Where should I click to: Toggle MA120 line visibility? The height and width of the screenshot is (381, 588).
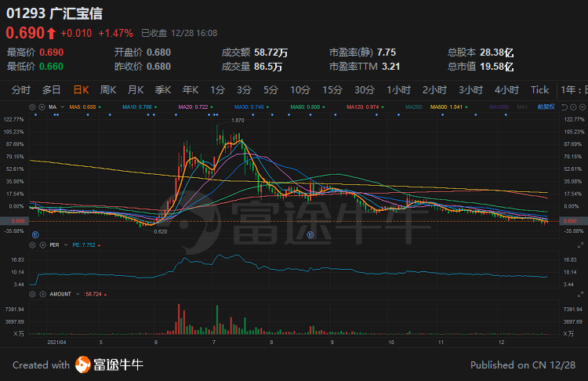click(365, 107)
